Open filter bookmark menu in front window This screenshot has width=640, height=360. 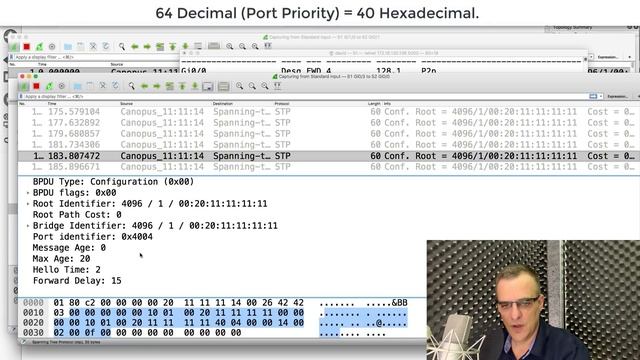tap(21, 96)
